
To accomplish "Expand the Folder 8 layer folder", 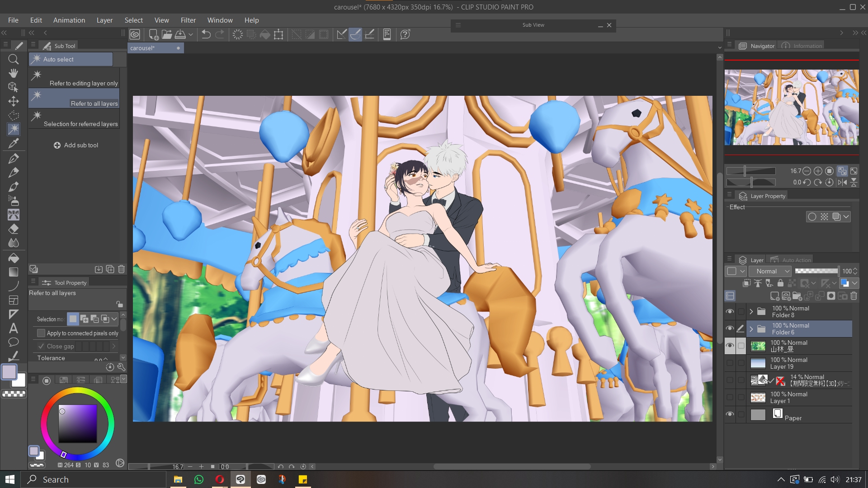I will pos(751,312).
